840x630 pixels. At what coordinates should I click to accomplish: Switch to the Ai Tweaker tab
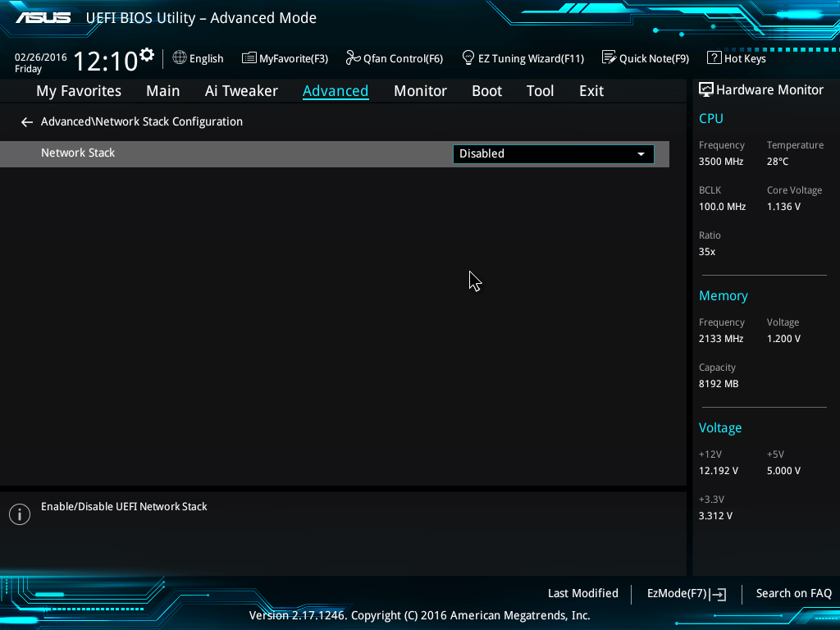tap(241, 91)
